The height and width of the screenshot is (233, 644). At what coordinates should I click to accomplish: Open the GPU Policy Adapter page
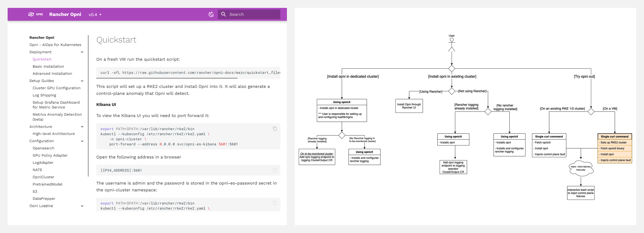coord(50,155)
